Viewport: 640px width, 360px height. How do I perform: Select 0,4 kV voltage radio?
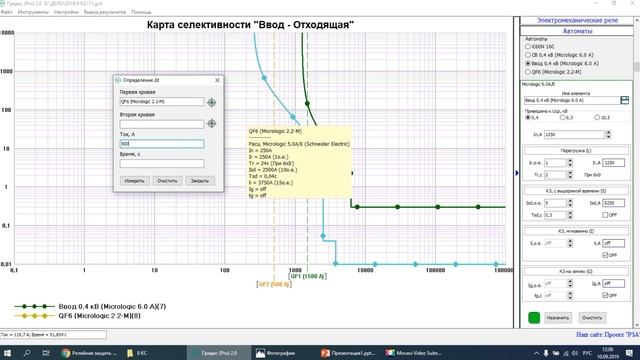528,117
